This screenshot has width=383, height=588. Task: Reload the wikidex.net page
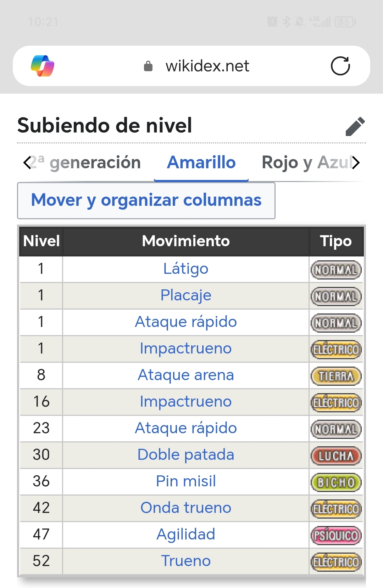pyautogui.click(x=340, y=66)
